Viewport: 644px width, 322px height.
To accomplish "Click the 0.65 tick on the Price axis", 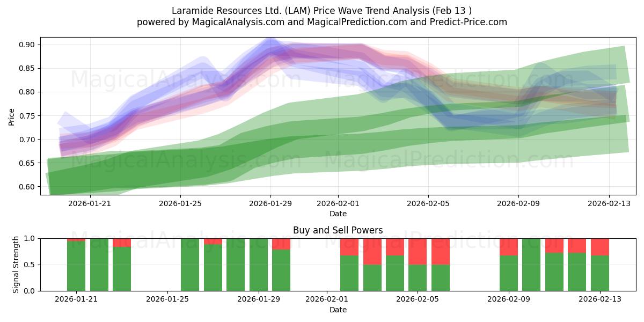I will tap(27, 163).
